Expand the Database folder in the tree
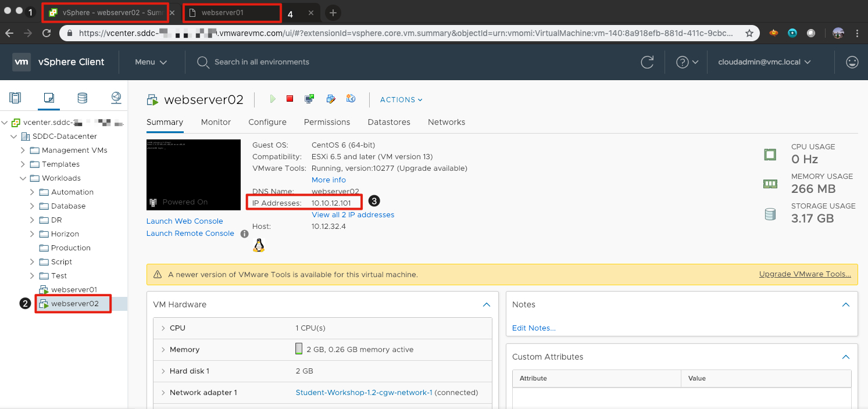This screenshot has width=868, height=409. click(x=33, y=206)
